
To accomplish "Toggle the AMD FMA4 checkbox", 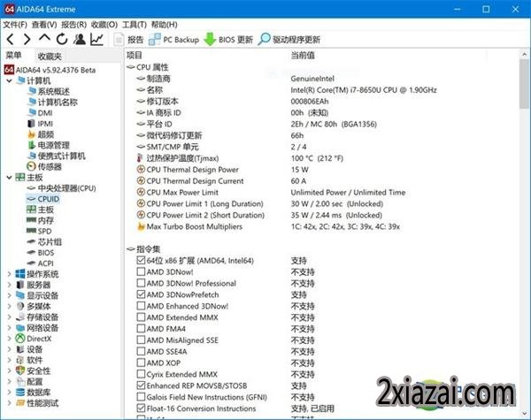I will 141,329.
